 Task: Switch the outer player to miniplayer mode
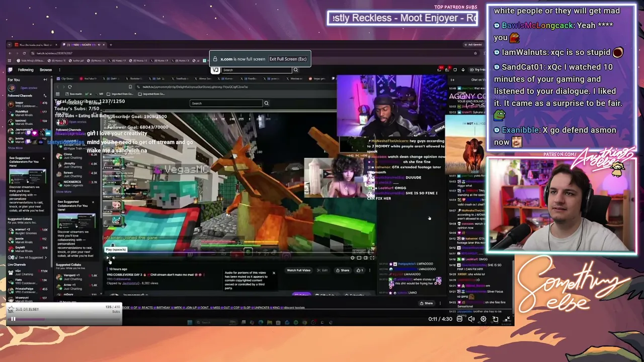496,319
